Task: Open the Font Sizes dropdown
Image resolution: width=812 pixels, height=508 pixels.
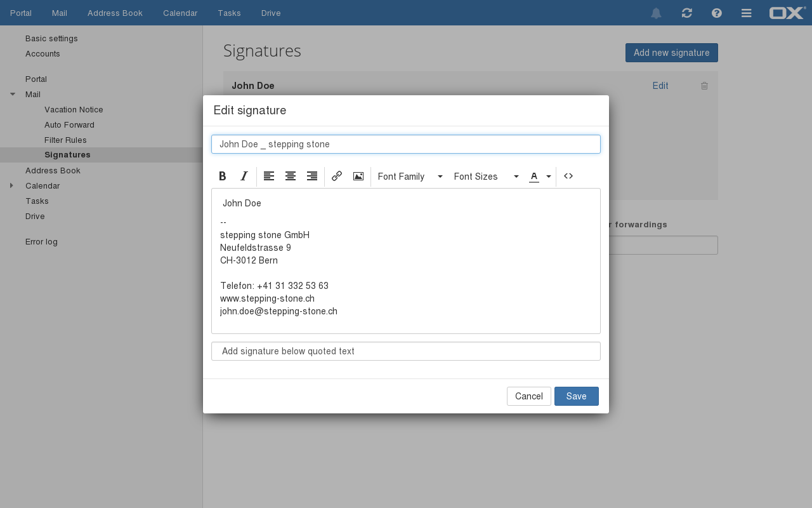Action: click(486, 177)
